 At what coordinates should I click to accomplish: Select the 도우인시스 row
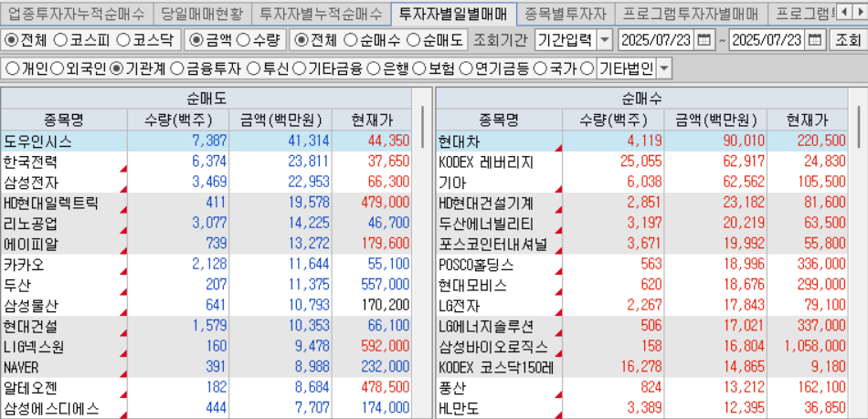206,141
